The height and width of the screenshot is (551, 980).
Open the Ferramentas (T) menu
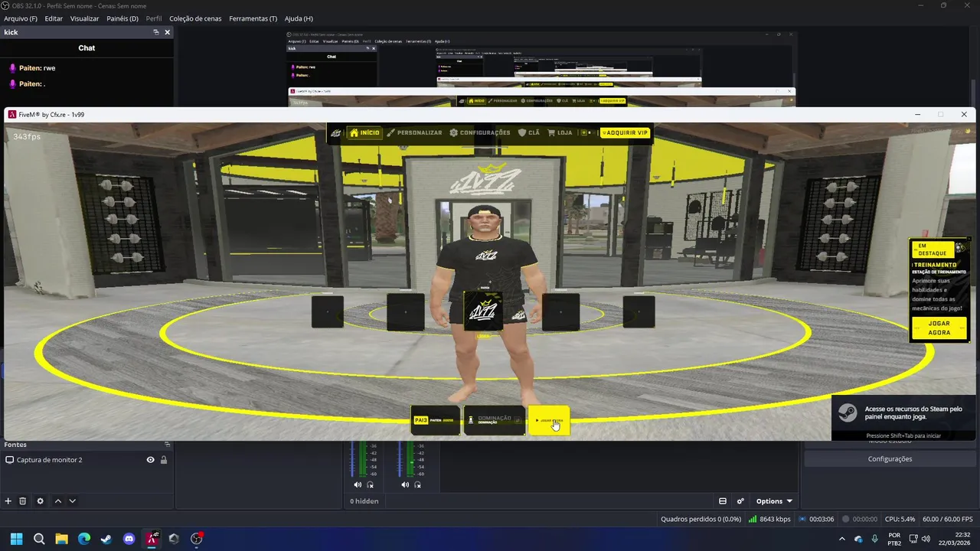253,18
